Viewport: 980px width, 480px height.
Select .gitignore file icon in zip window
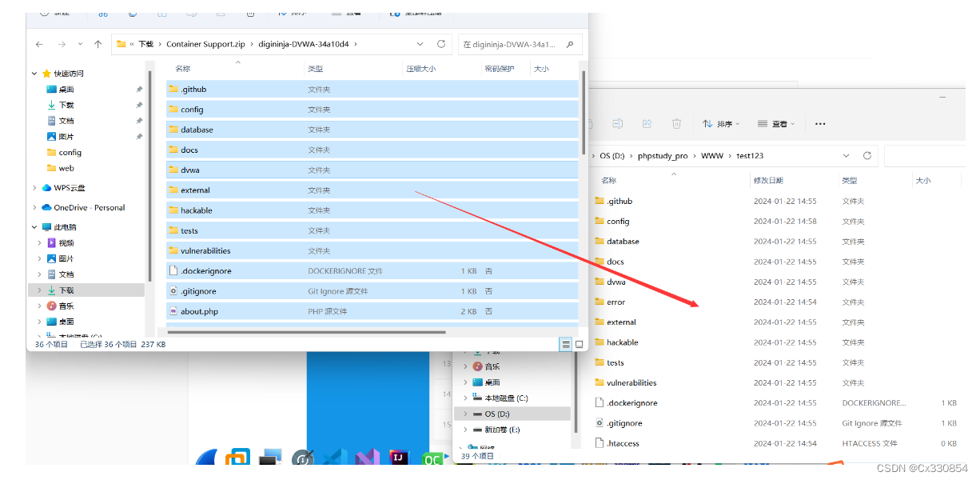tap(173, 291)
